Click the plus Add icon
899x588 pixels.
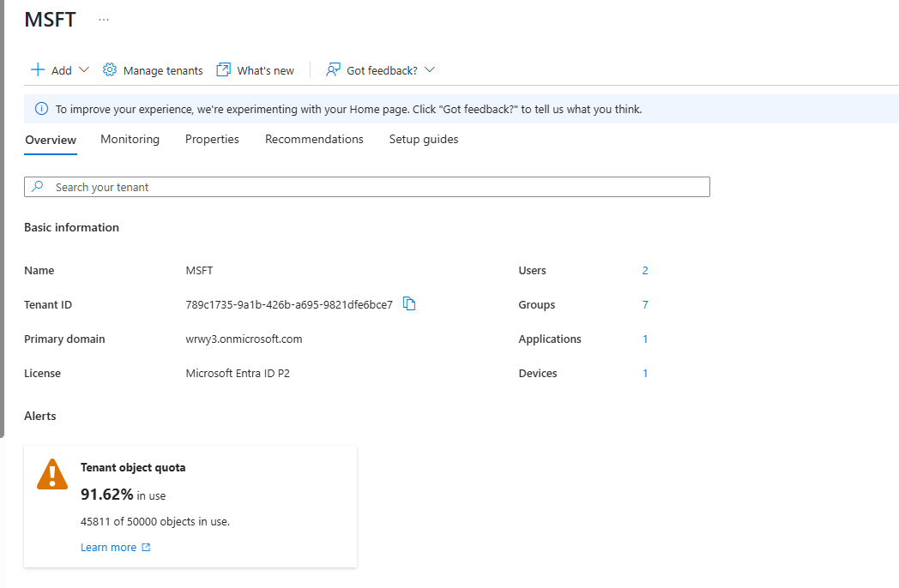(x=37, y=70)
